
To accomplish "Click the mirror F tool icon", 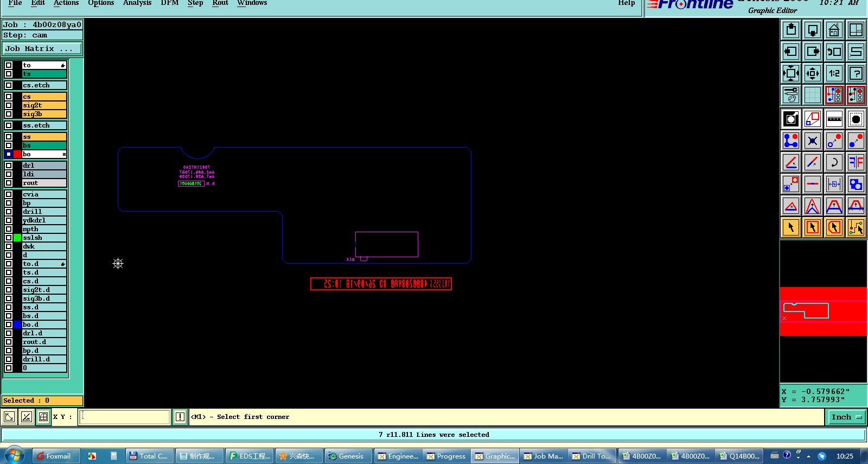I will (856, 162).
